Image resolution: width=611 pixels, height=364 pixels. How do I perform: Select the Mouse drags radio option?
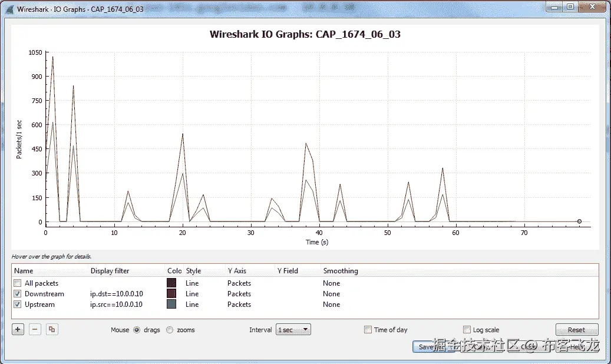137,330
